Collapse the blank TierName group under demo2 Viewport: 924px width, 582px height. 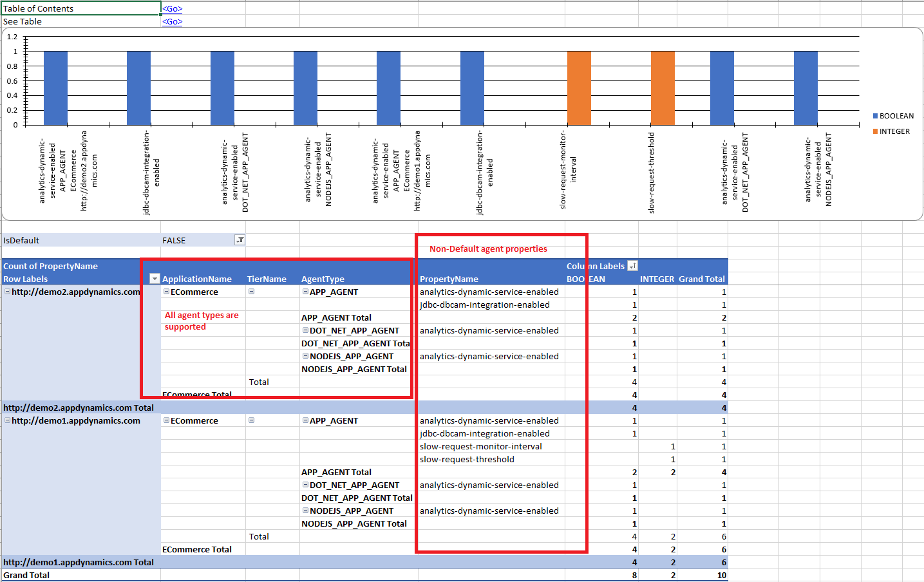coord(251,292)
